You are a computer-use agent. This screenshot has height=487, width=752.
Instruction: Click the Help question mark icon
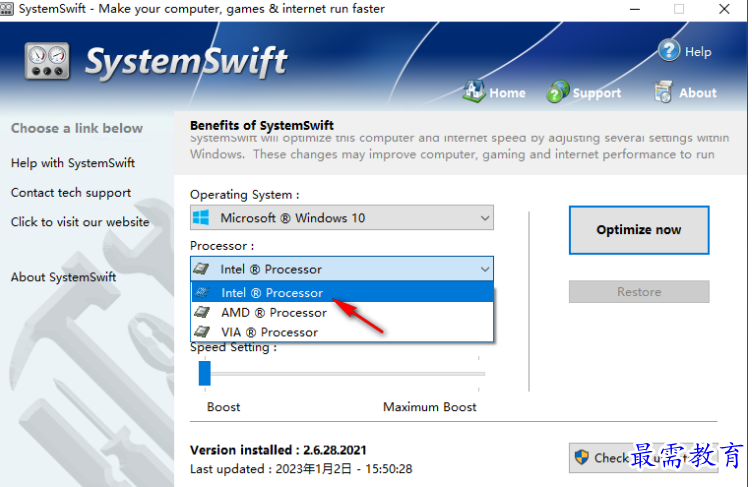click(x=669, y=50)
